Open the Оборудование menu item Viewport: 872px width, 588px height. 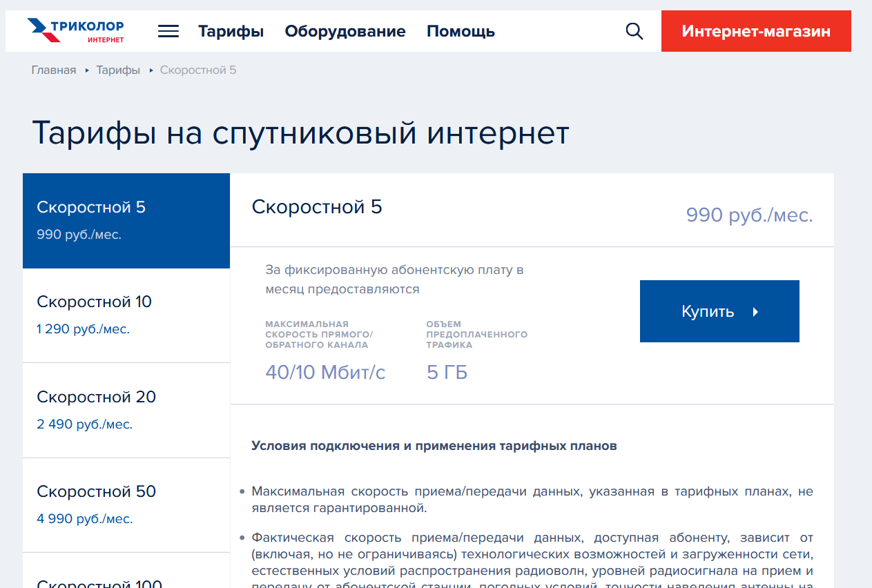pyautogui.click(x=345, y=31)
